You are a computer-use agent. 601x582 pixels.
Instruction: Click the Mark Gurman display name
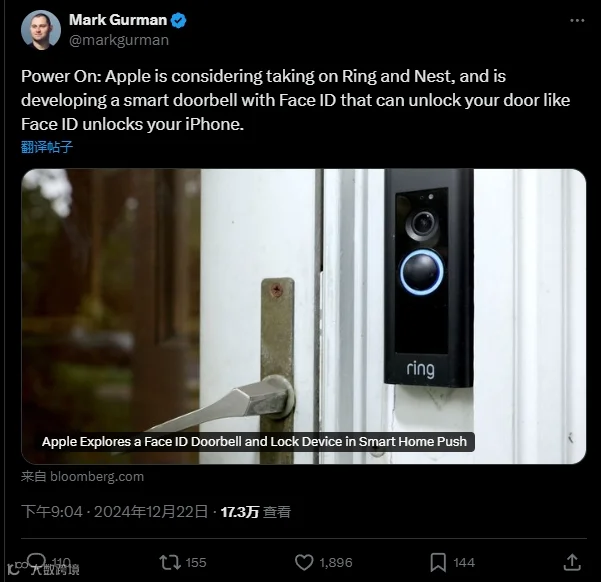(x=118, y=20)
